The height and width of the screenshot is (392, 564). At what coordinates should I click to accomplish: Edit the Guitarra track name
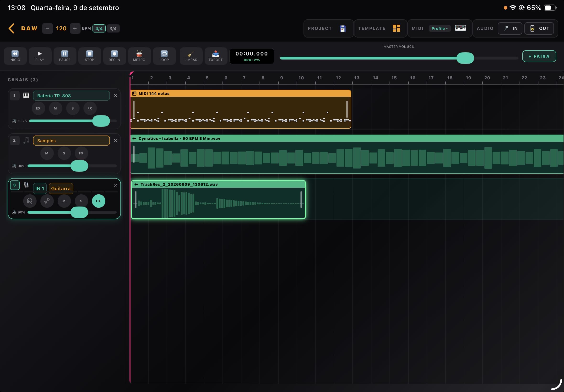point(61,189)
